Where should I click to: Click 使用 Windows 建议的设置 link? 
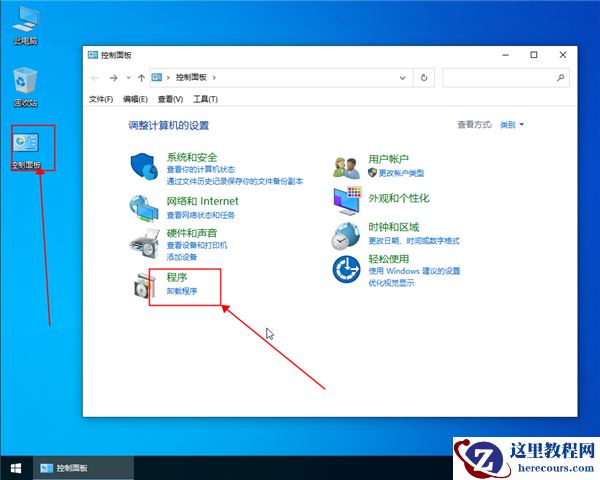pos(414,271)
